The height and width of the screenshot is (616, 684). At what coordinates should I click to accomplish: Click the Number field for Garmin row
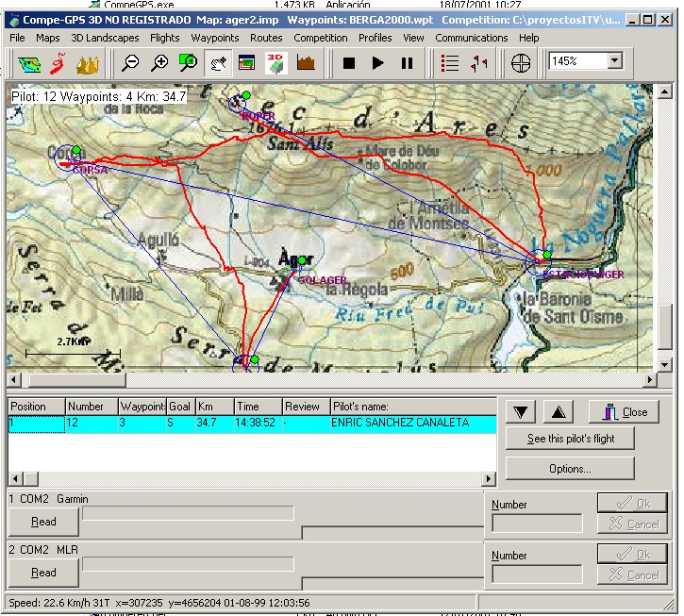click(x=537, y=523)
